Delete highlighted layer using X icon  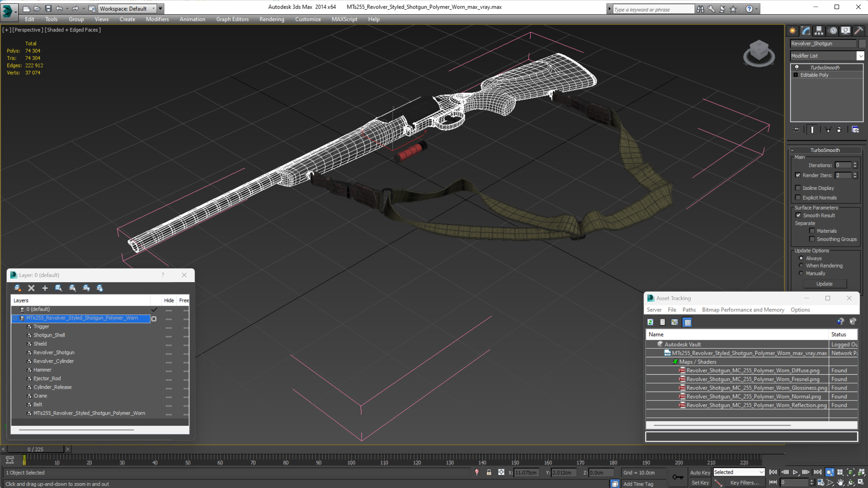pyautogui.click(x=31, y=288)
